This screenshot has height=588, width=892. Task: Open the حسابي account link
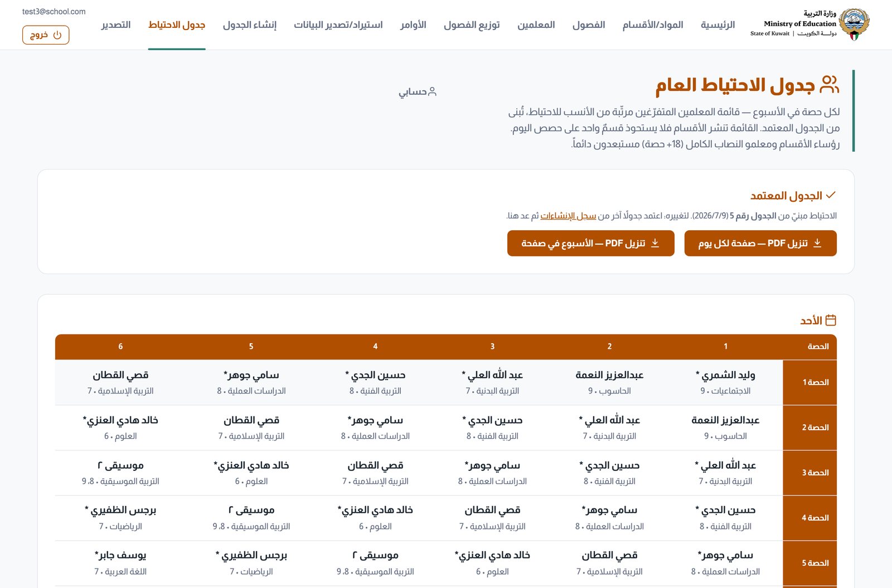418,92
